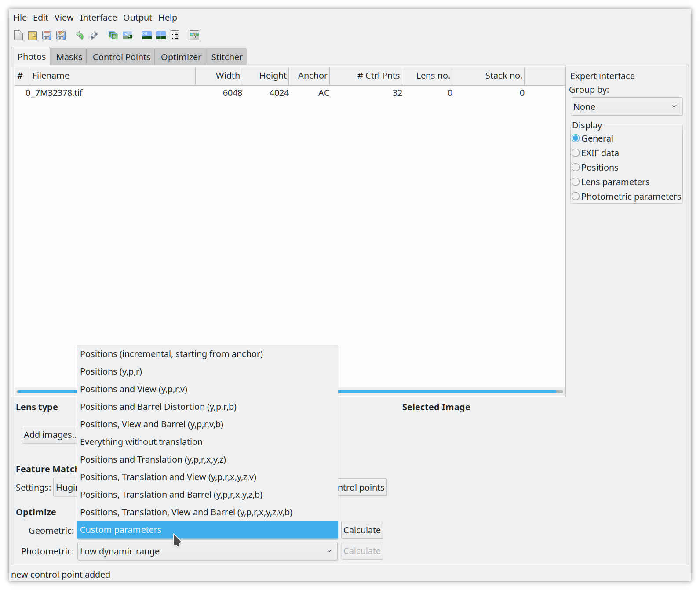Choose Positions (incremental, starting from anchor)
The height and width of the screenshot is (590, 700).
(208, 354)
